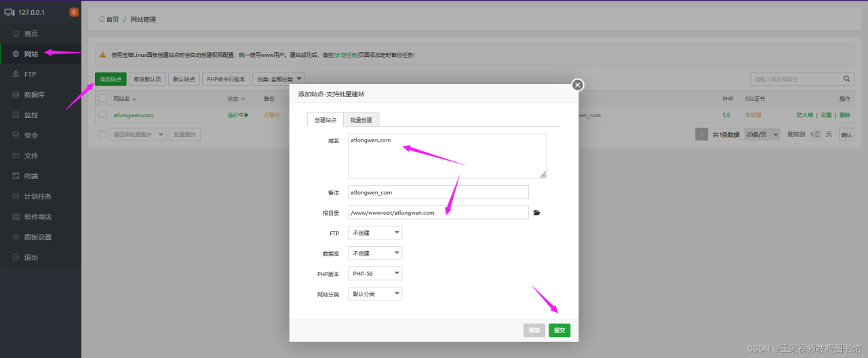
Task: Open the 分类: 全部分类 dropdown
Action: [278, 79]
